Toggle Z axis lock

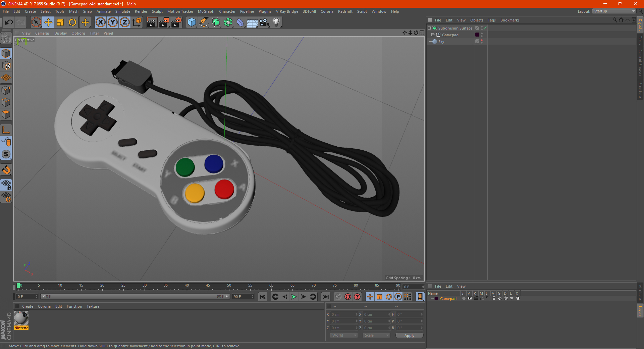(125, 22)
